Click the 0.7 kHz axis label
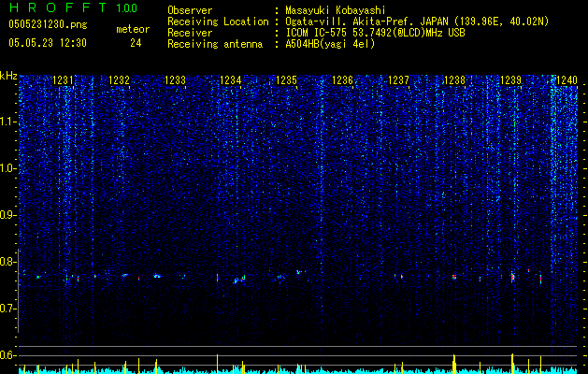Image resolution: width=588 pixels, height=374 pixels. (x=8, y=309)
